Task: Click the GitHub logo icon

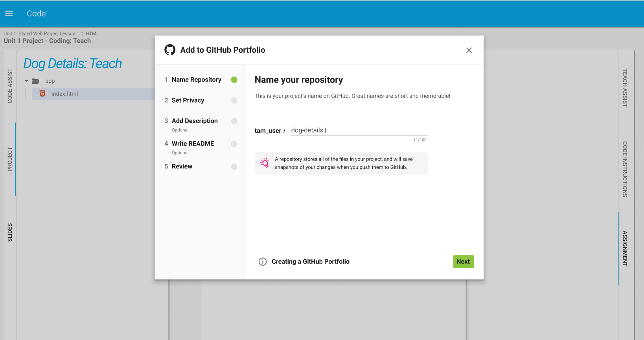Action: click(x=170, y=50)
